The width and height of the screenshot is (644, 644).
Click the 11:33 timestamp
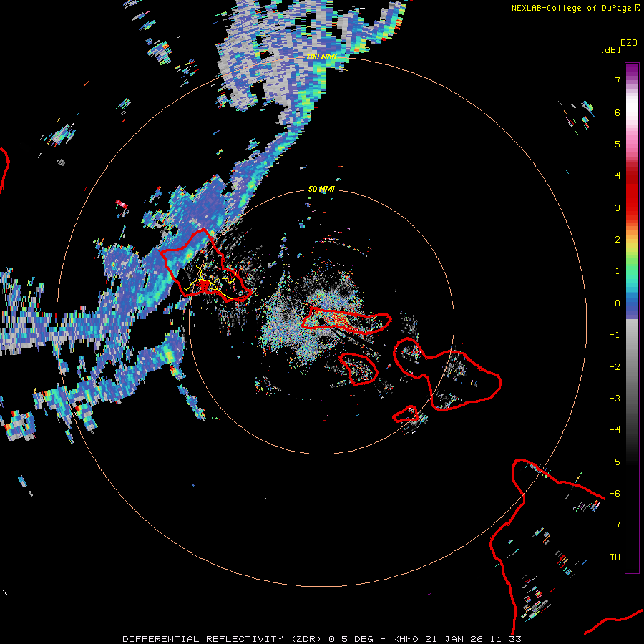click(x=506, y=639)
